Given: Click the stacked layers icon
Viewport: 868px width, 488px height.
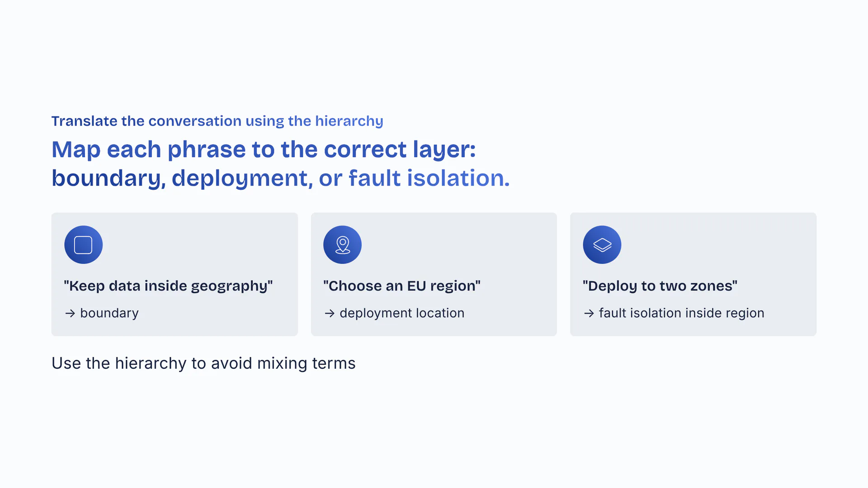Looking at the screenshot, I should tap(602, 245).
